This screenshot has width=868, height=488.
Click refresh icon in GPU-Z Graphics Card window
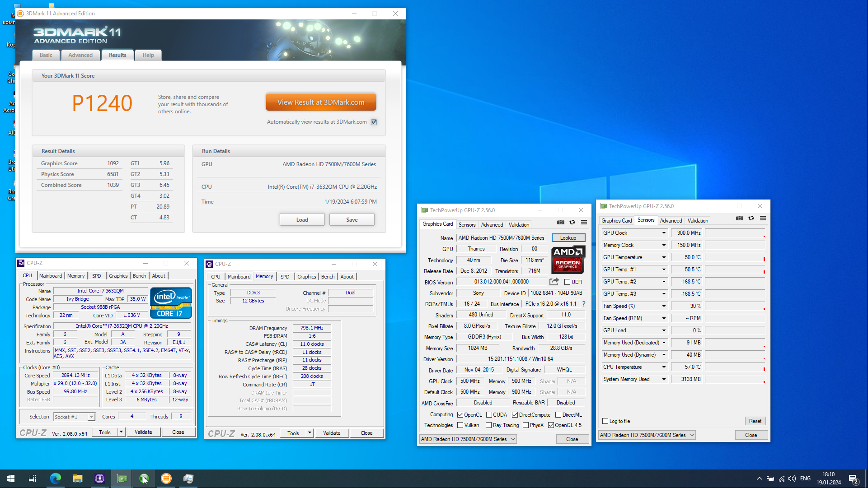(x=572, y=222)
